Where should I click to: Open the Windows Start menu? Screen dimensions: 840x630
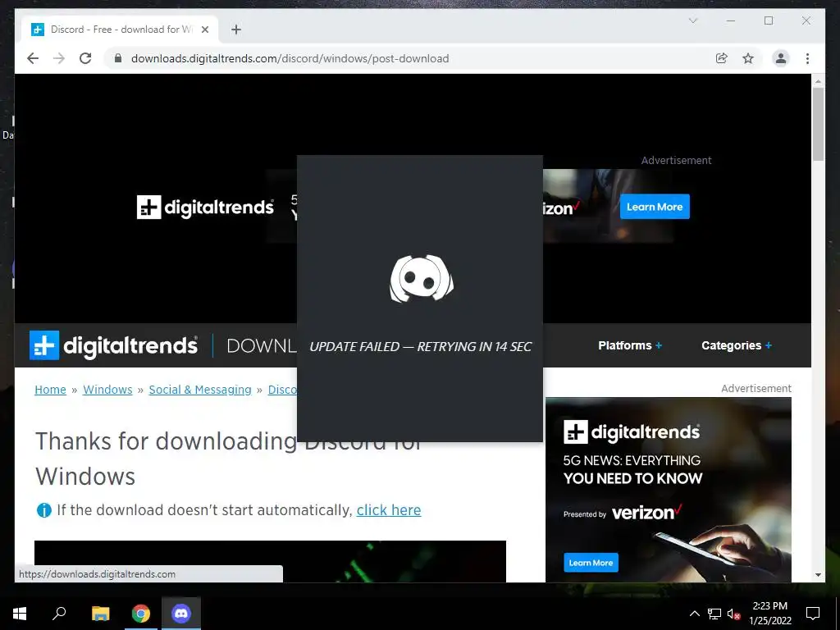[x=20, y=614]
